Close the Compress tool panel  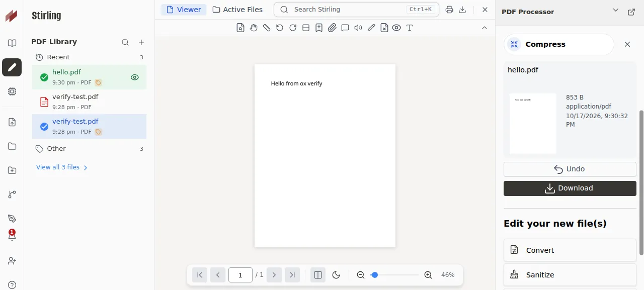(627, 44)
